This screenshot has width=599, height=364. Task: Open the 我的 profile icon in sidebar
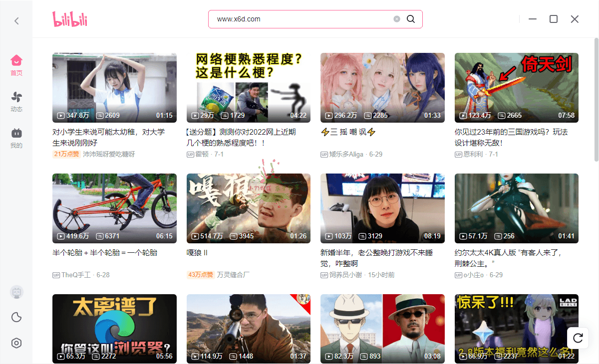tap(16, 138)
